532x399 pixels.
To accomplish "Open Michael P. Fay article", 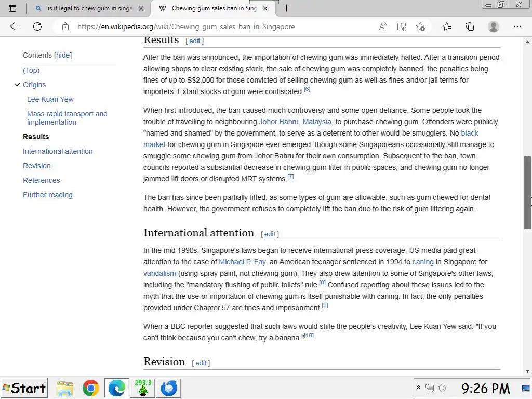I will [x=243, y=262].
